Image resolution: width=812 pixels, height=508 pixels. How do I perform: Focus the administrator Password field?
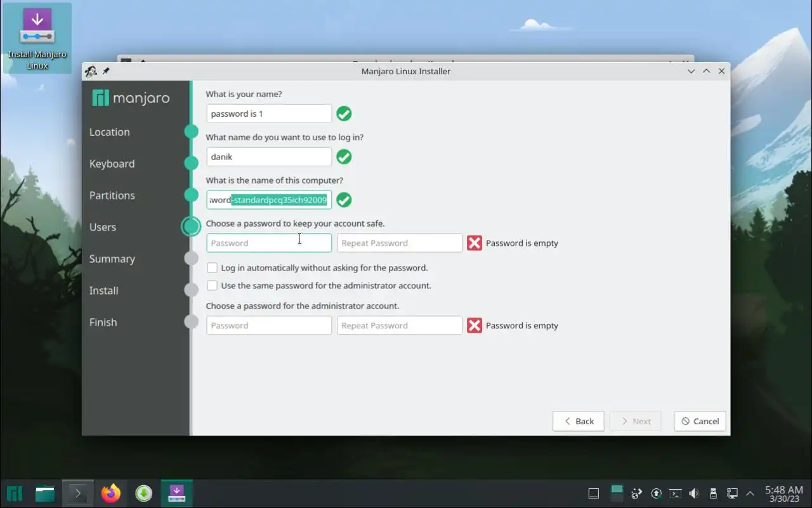click(269, 326)
